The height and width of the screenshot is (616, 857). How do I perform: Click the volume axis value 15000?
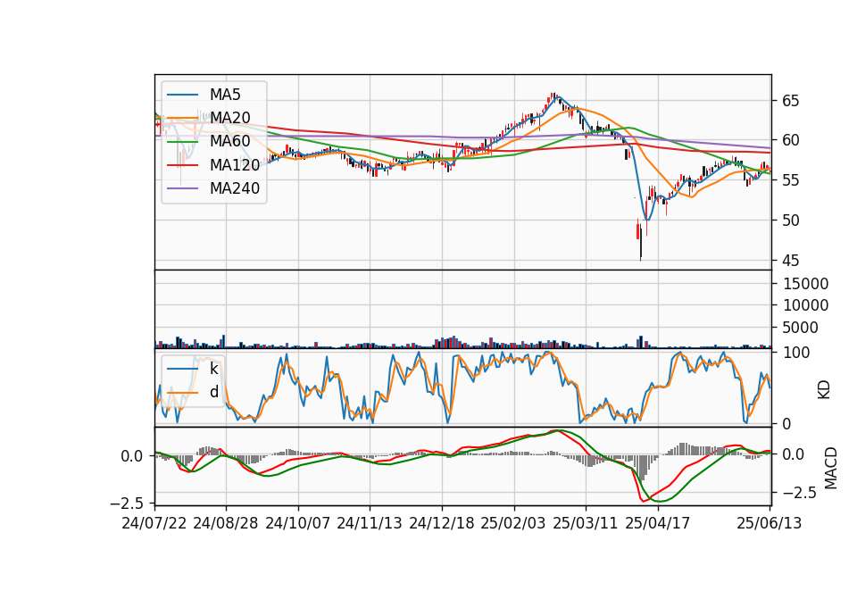click(805, 284)
